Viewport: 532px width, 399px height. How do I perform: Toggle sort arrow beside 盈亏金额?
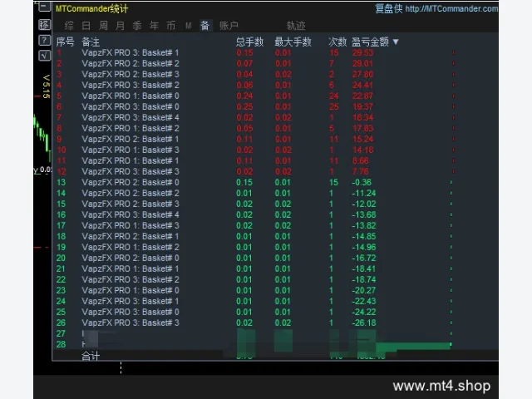coord(396,42)
